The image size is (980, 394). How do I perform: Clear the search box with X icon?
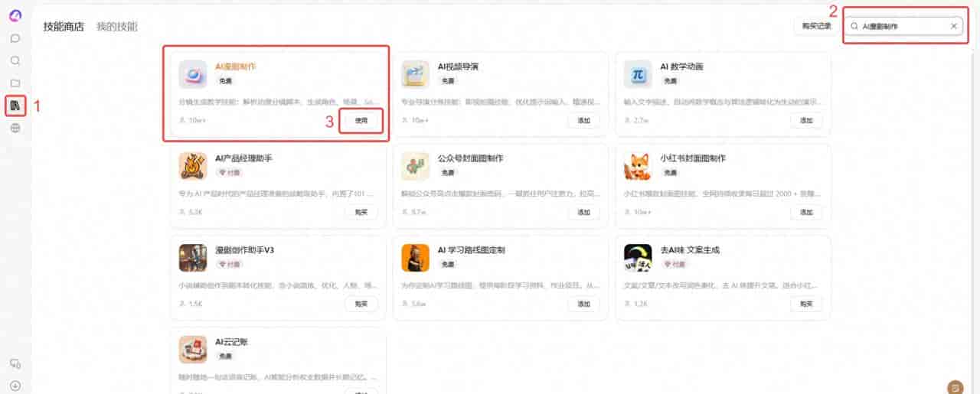(x=953, y=26)
